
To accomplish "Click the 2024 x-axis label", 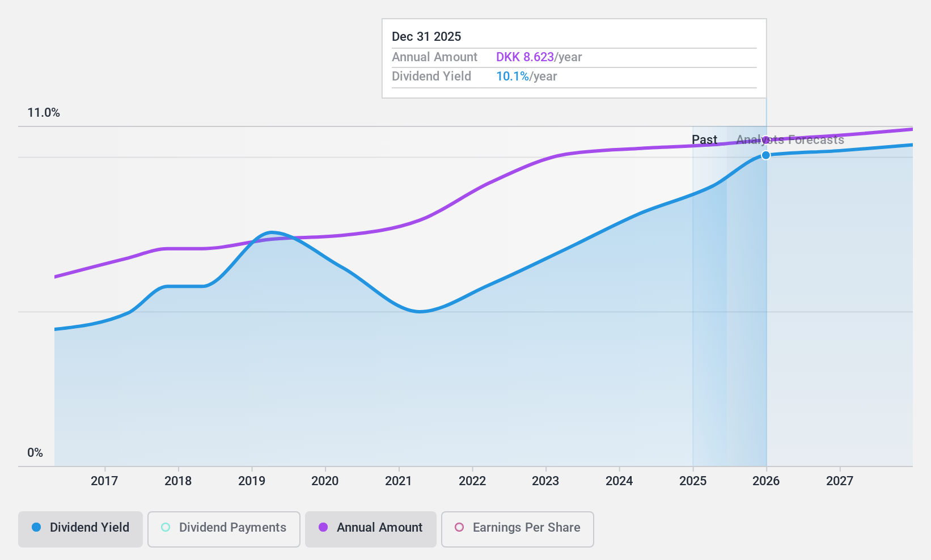I will (619, 481).
